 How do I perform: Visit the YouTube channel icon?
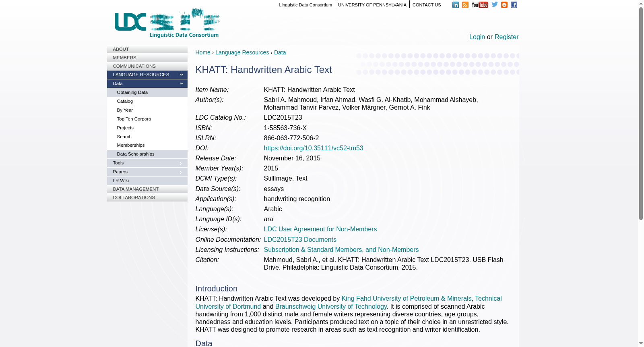(x=480, y=5)
